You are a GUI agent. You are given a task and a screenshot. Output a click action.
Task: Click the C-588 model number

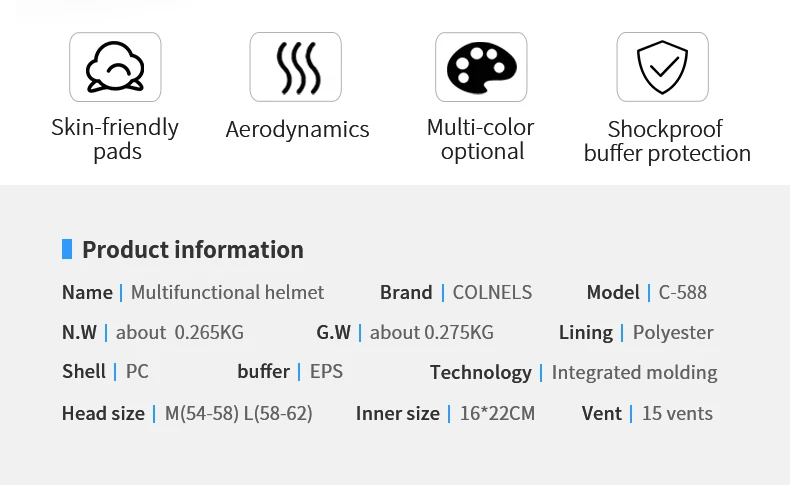[x=682, y=293]
